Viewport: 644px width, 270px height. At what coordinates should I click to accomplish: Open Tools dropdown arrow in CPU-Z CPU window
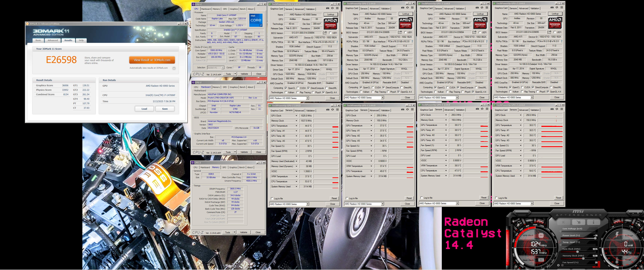coord(235,74)
